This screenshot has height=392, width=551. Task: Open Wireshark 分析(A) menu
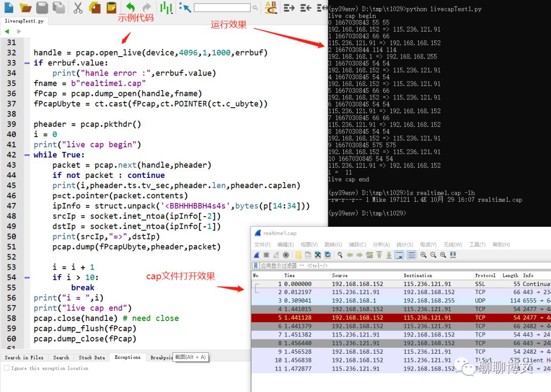click(x=381, y=245)
